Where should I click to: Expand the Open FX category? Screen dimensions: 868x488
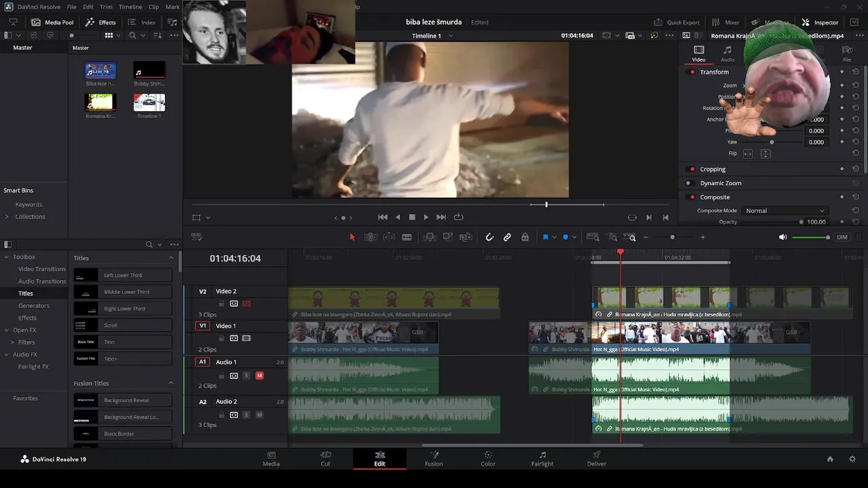pos(7,330)
